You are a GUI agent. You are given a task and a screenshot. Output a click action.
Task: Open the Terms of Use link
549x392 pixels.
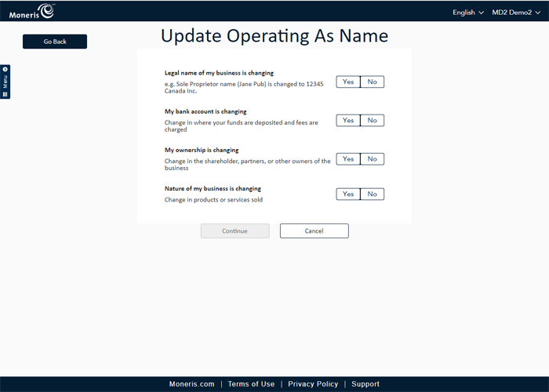coord(251,384)
